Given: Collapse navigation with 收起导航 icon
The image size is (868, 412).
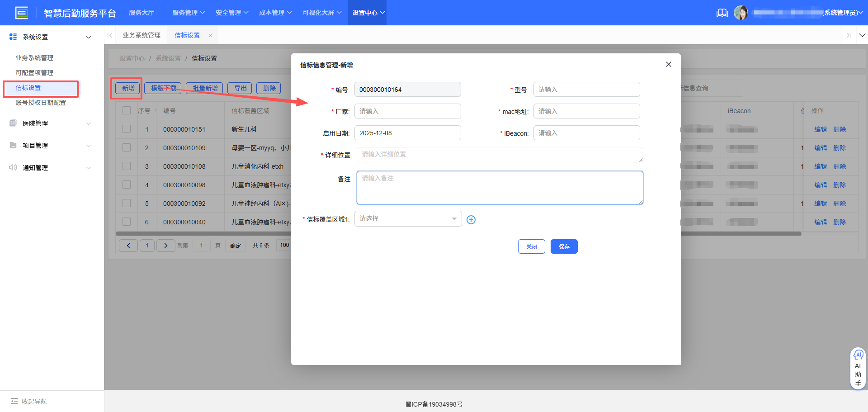Looking at the screenshot, I should coord(15,401).
